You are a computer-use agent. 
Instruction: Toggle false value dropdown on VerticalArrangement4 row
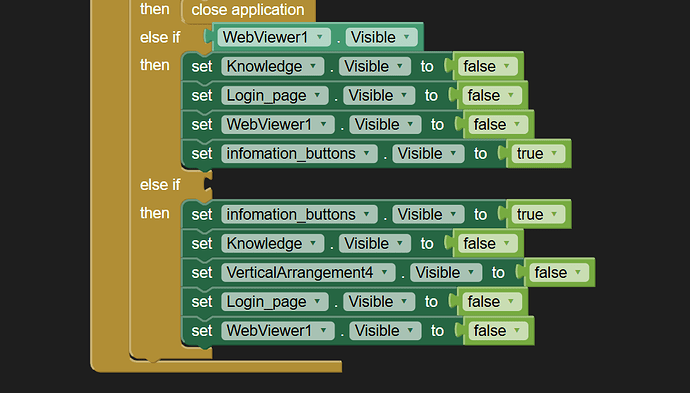tap(559, 272)
